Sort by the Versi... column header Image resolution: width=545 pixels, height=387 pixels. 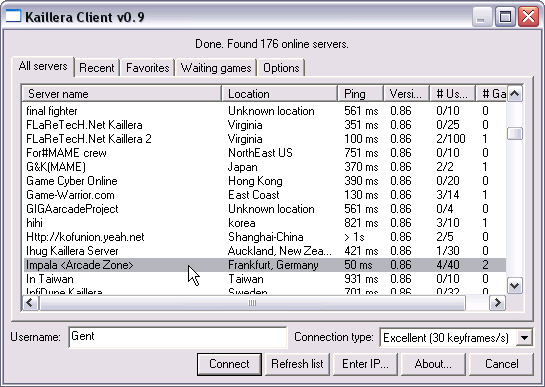[406, 94]
